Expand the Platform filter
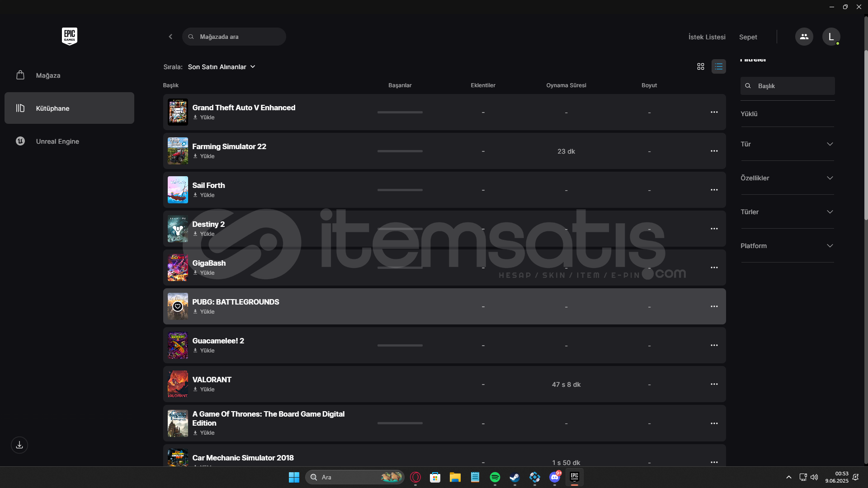 click(x=787, y=246)
